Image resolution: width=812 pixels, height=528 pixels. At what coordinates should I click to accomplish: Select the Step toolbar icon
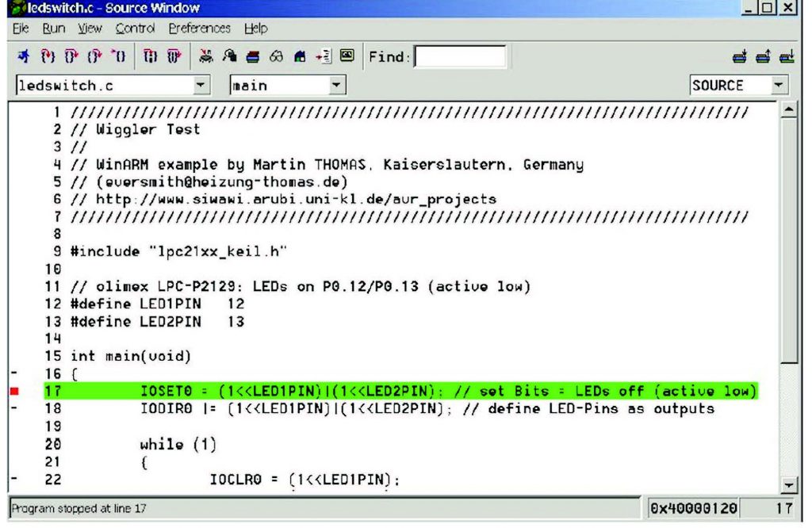tap(49, 54)
